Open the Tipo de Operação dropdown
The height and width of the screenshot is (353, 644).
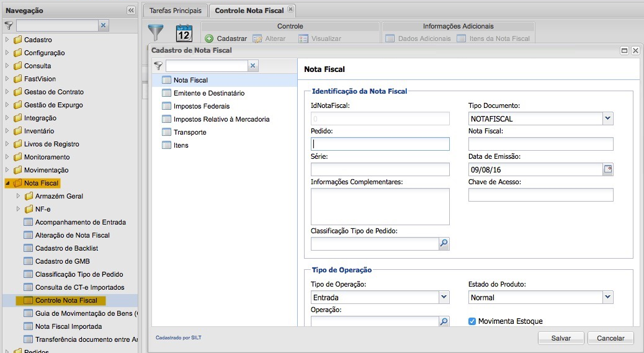click(444, 297)
